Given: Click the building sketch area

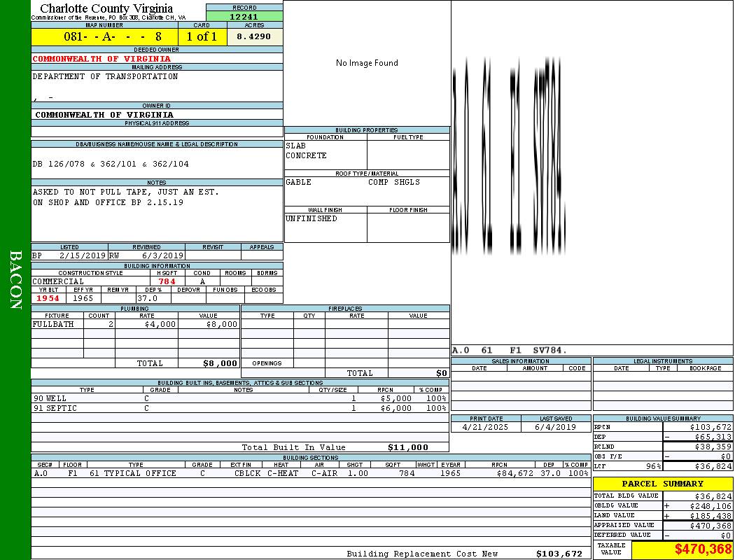Looking at the screenshot, I should click(x=591, y=175).
